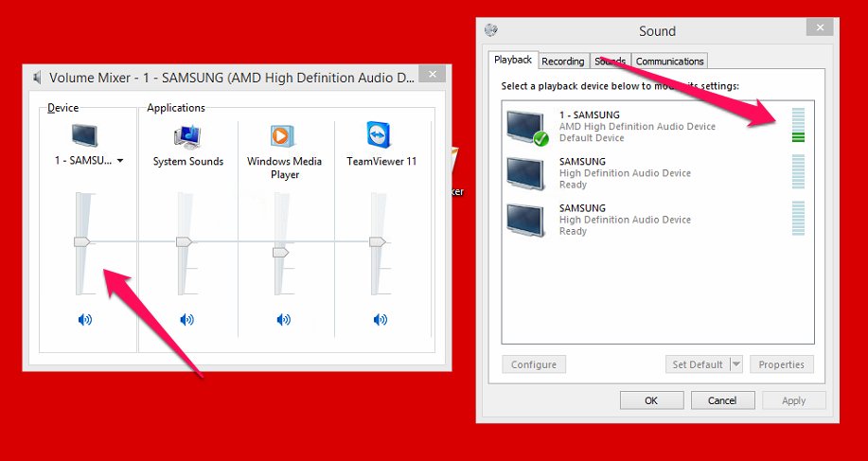This screenshot has width=868, height=461.
Task: Click the device volume slider thumb
Action: tap(82, 241)
